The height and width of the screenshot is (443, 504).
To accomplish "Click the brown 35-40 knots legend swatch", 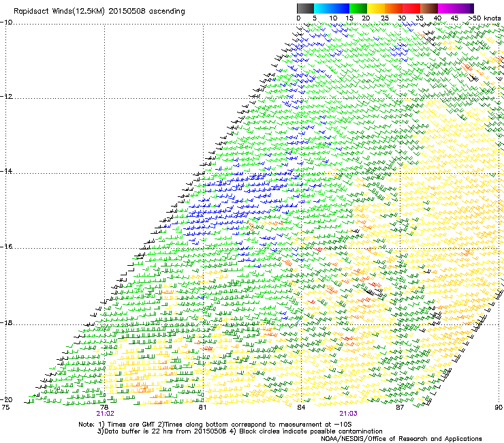I will point(429,8).
